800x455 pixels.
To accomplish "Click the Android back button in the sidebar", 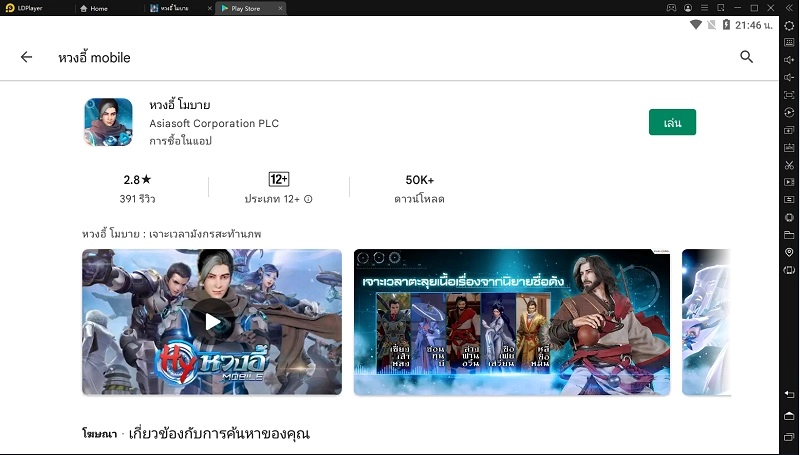I will point(789,394).
